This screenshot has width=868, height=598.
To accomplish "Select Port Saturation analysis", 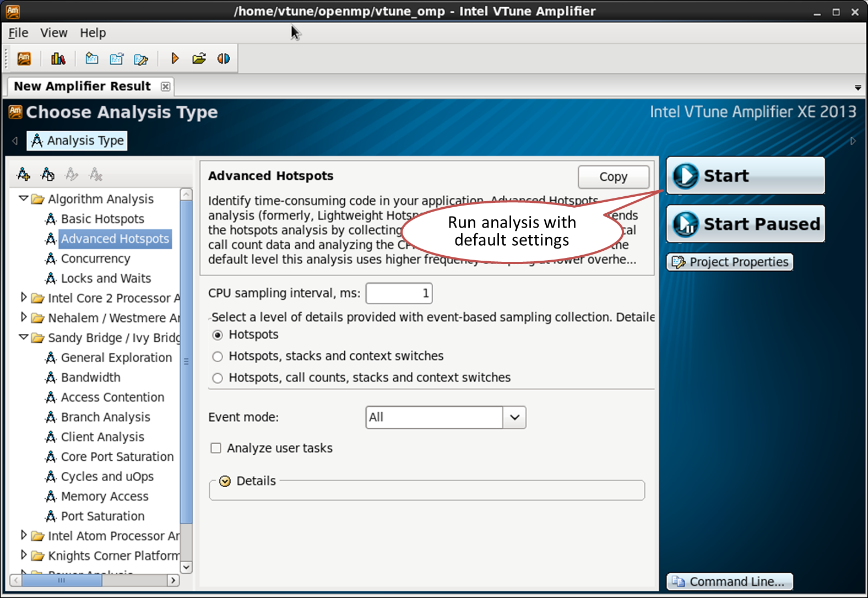I will [102, 516].
